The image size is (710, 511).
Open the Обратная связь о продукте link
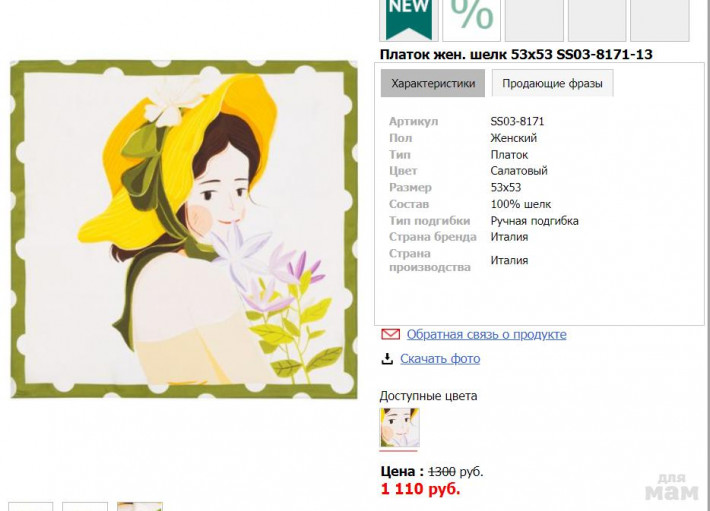[486, 334]
